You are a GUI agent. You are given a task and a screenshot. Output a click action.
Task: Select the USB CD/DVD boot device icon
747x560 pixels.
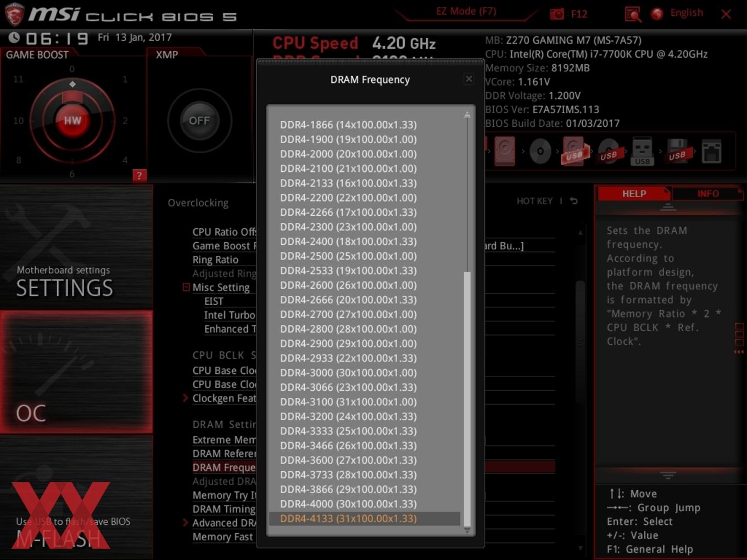(610, 151)
